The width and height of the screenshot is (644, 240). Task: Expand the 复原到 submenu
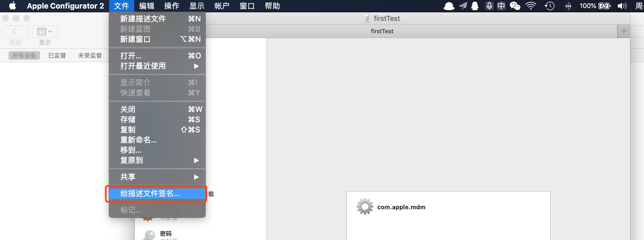[157, 160]
